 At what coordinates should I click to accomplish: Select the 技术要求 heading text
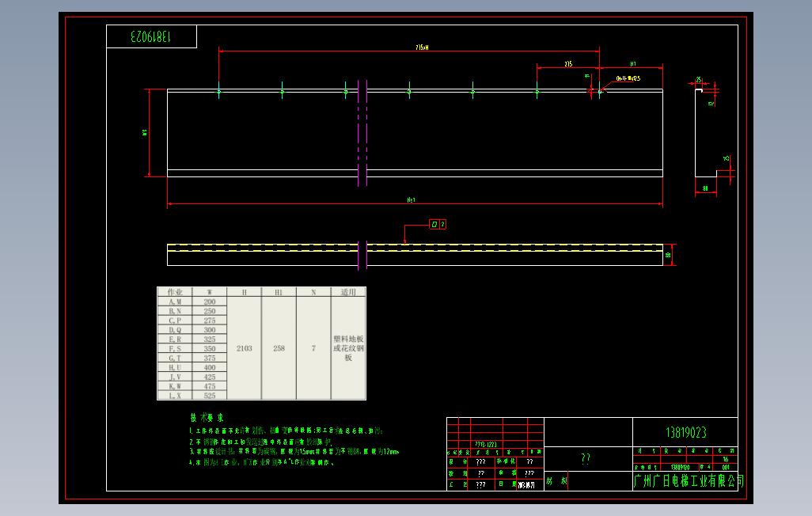pyautogui.click(x=207, y=418)
